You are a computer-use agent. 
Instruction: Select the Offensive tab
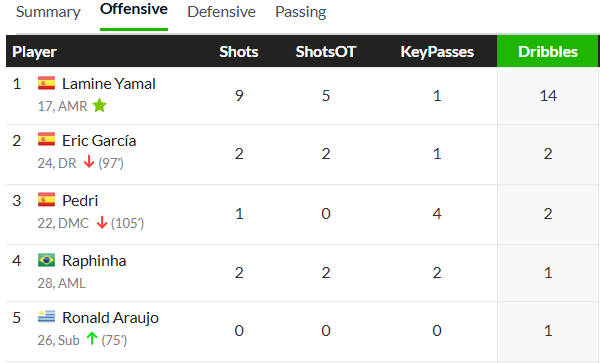[134, 9]
